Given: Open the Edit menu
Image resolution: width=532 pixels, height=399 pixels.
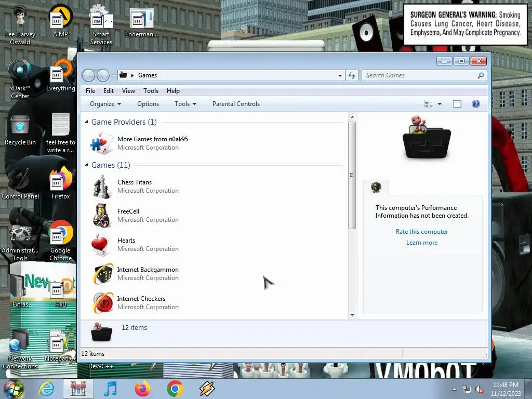Looking at the screenshot, I should (x=109, y=90).
